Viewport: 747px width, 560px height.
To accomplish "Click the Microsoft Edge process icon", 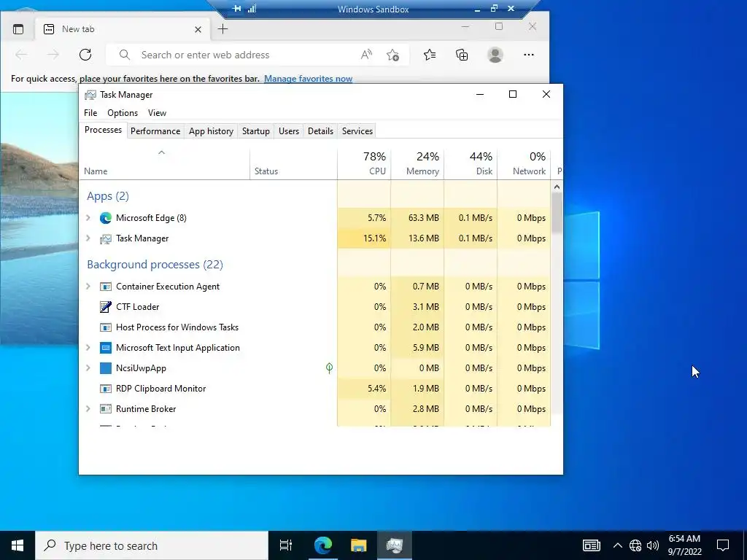I will click(105, 218).
